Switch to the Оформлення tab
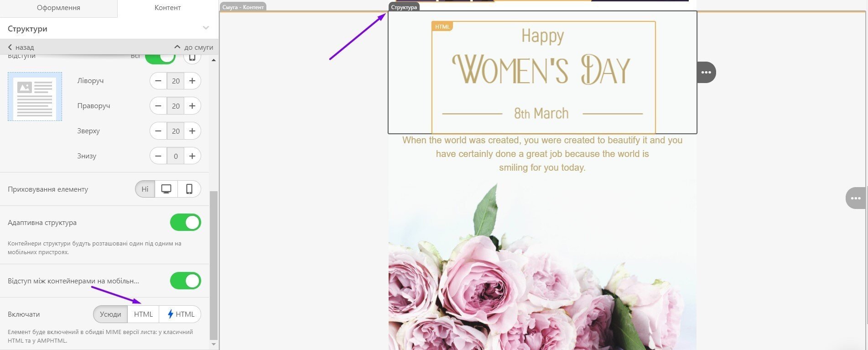 pos(58,8)
